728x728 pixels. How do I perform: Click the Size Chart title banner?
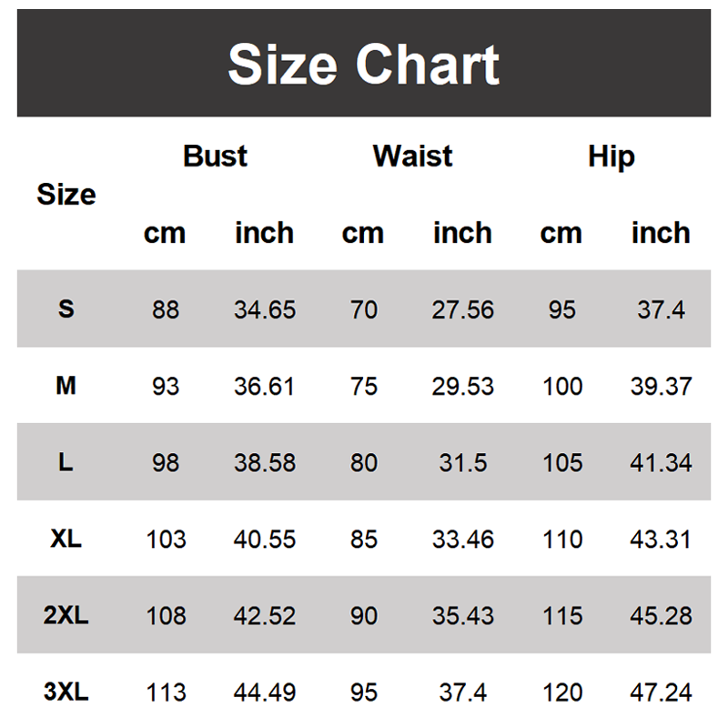click(x=364, y=64)
